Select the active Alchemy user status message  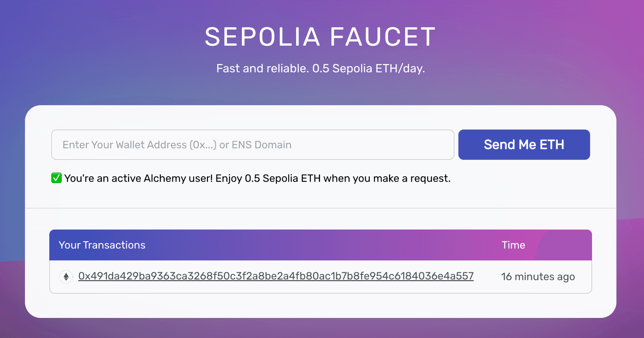click(258, 178)
